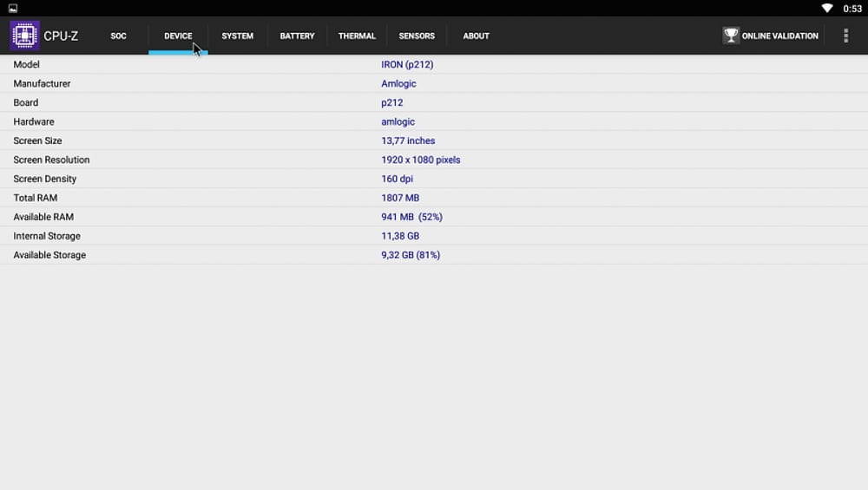The height and width of the screenshot is (490, 868).
Task: Click the ONLINE VALIDATION button label
Action: coord(780,36)
